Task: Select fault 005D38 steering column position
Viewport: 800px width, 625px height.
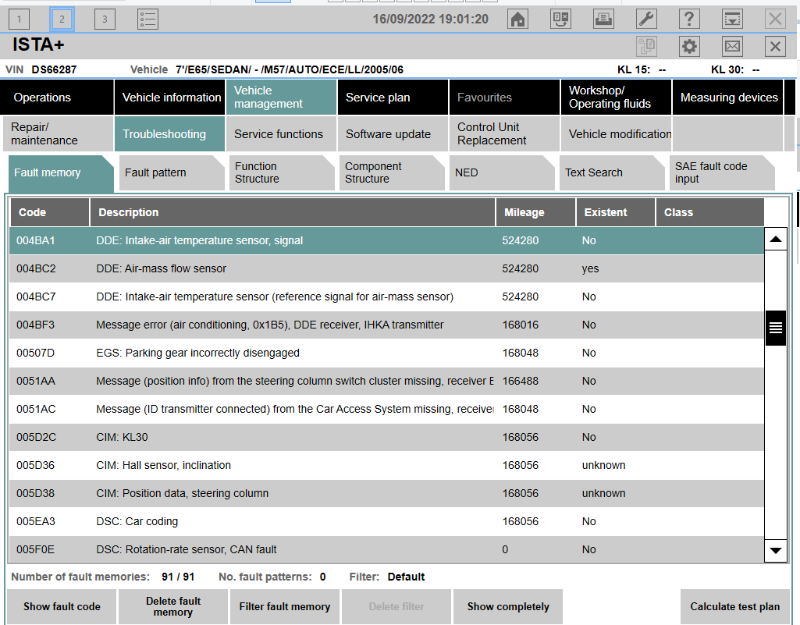Action: pyautogui.click(x=386, y=493)
